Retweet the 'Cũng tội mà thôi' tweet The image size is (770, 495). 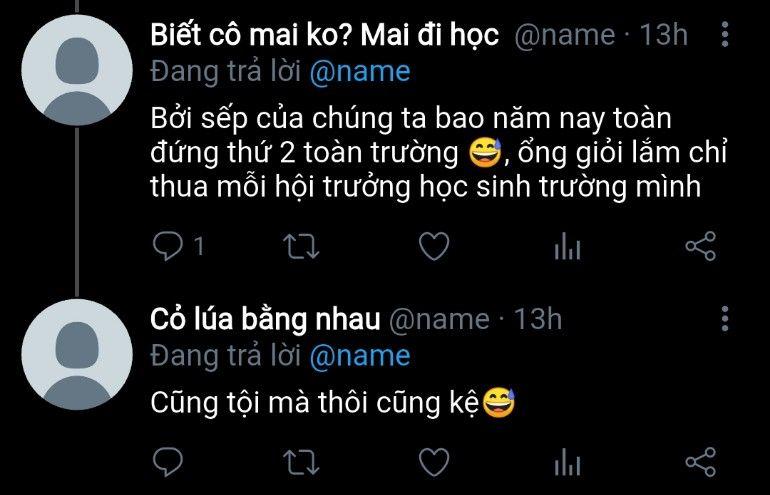pyautogui.click(x=302, y=462)
